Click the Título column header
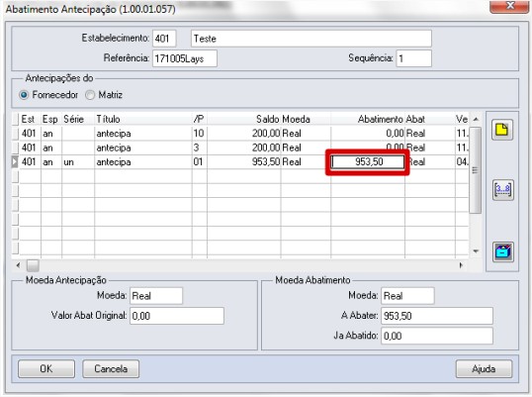 (143, 119)
